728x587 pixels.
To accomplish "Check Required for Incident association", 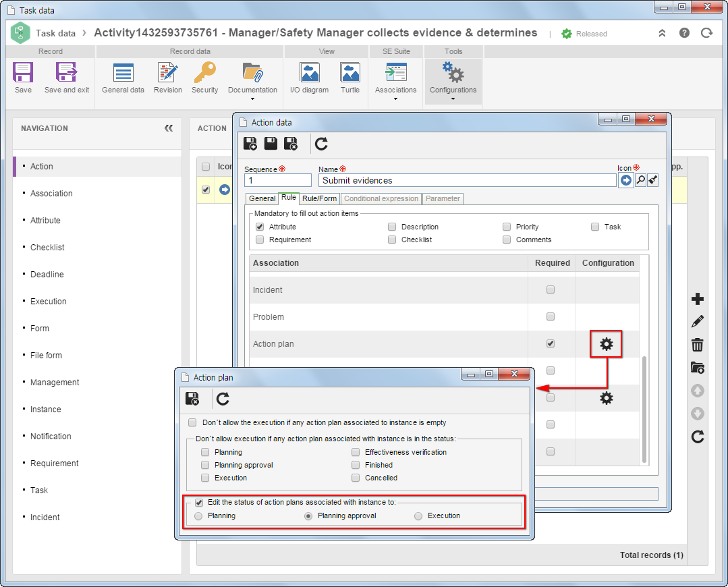I will coord(551,289).
